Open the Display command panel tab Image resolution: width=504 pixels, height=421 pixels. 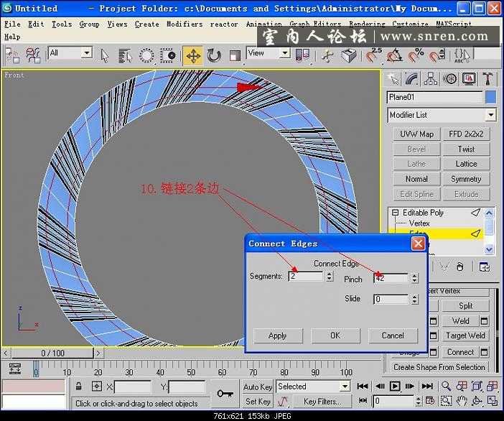click(469, 79)
